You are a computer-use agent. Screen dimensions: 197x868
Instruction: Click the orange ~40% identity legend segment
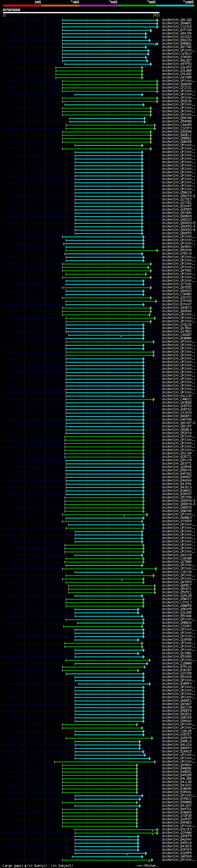pyautogui.click(x=60, y=6)
